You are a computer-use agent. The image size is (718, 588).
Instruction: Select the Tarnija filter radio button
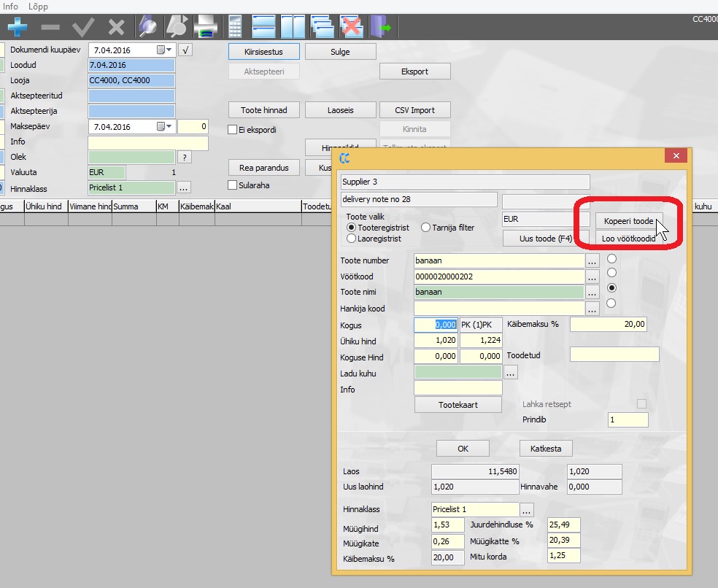426,228
